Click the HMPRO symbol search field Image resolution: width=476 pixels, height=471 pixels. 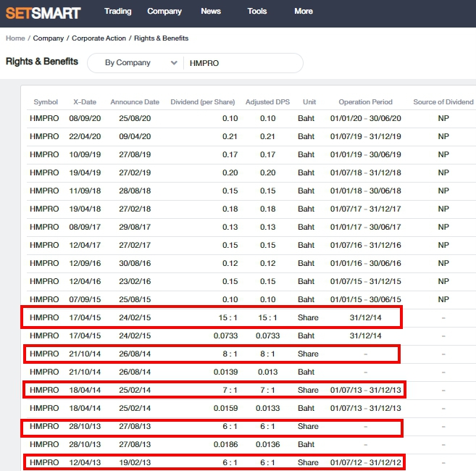[x=243, y=63]
